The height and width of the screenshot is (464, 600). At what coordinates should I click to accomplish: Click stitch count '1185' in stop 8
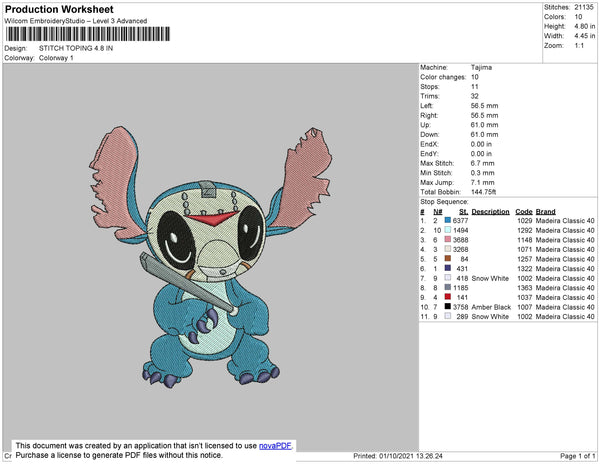(x=460, y=288)
